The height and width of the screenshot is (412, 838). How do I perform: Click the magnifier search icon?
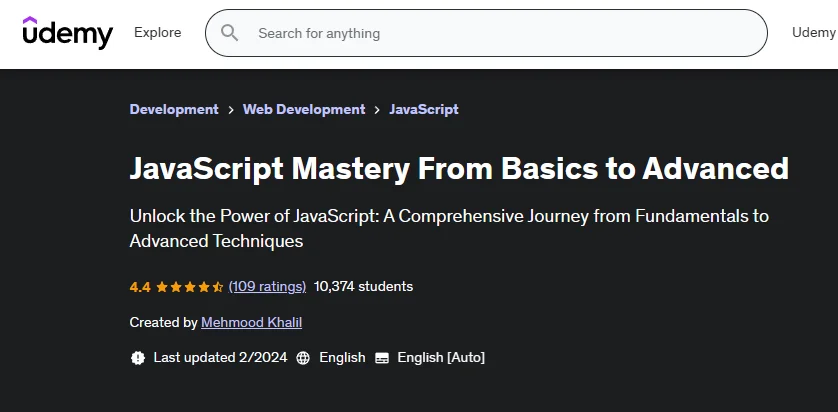tap(229, 33)
